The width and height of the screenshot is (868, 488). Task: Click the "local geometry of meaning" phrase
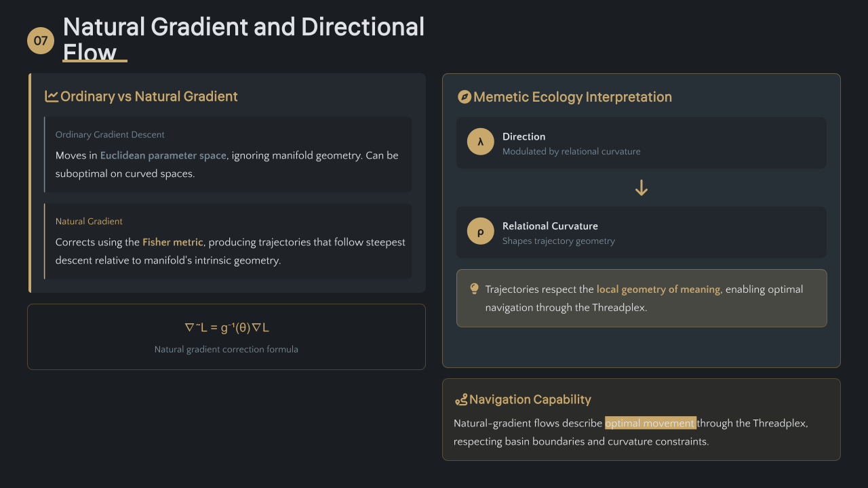coord(658,289)
